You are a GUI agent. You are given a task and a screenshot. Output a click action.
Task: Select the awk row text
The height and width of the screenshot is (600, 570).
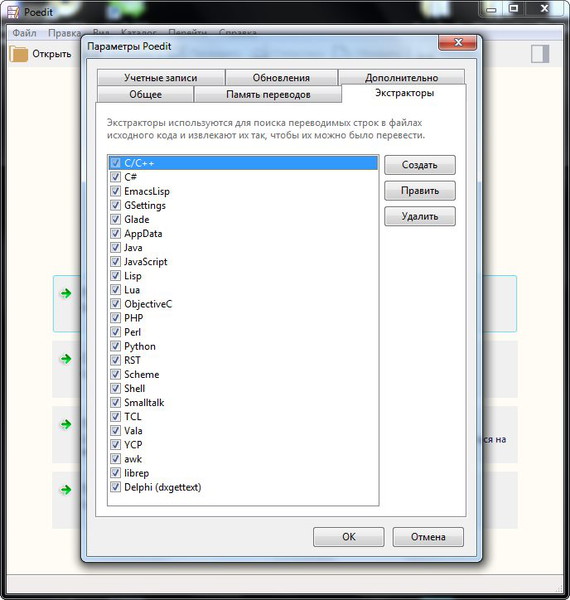133,459
